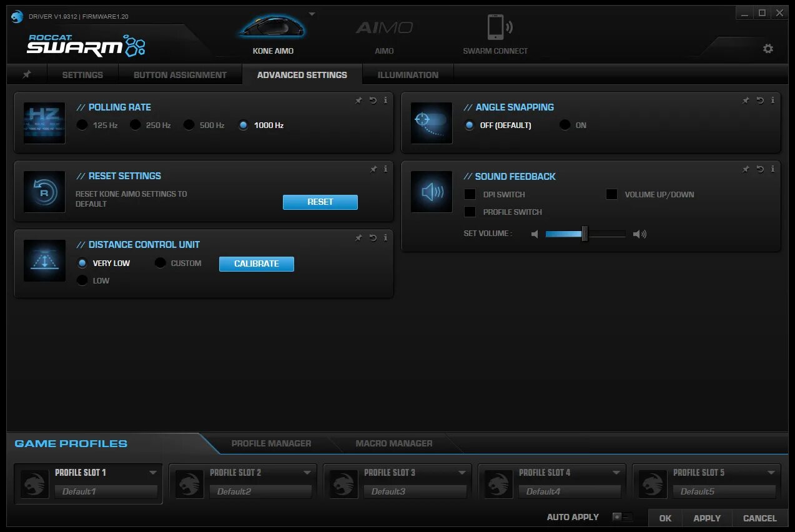Revert Angle Snapping with undo arrow
This screenshot has width=795, height=532.
click(760, 100)
